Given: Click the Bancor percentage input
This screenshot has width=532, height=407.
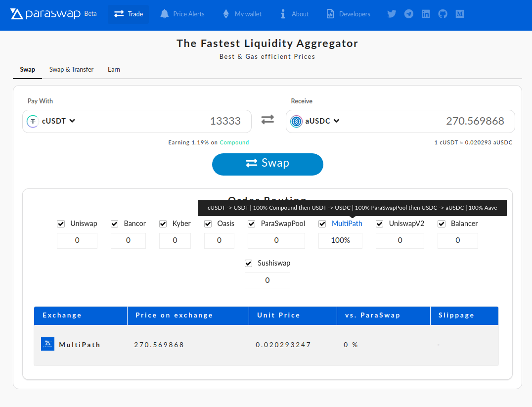Looking at the screenshot, I should (128, 241).
